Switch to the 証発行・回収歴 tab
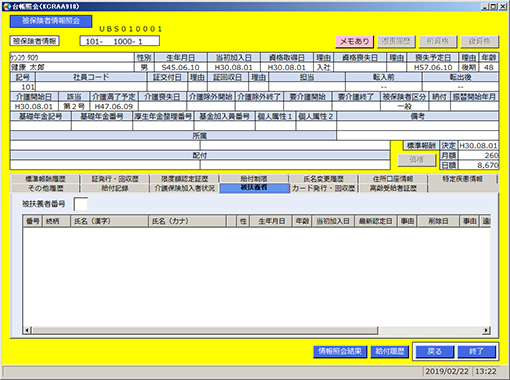The image size is (510, 380). coord(115,179)
